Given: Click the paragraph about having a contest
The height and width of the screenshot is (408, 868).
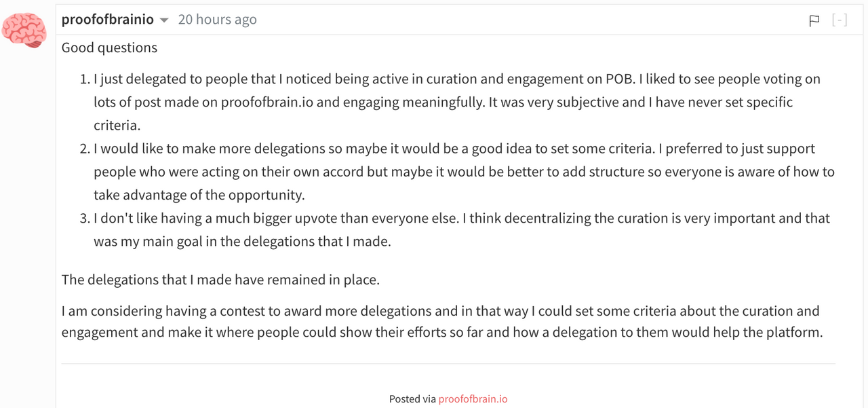Looking at the screenshot, I should coord(441,322).
